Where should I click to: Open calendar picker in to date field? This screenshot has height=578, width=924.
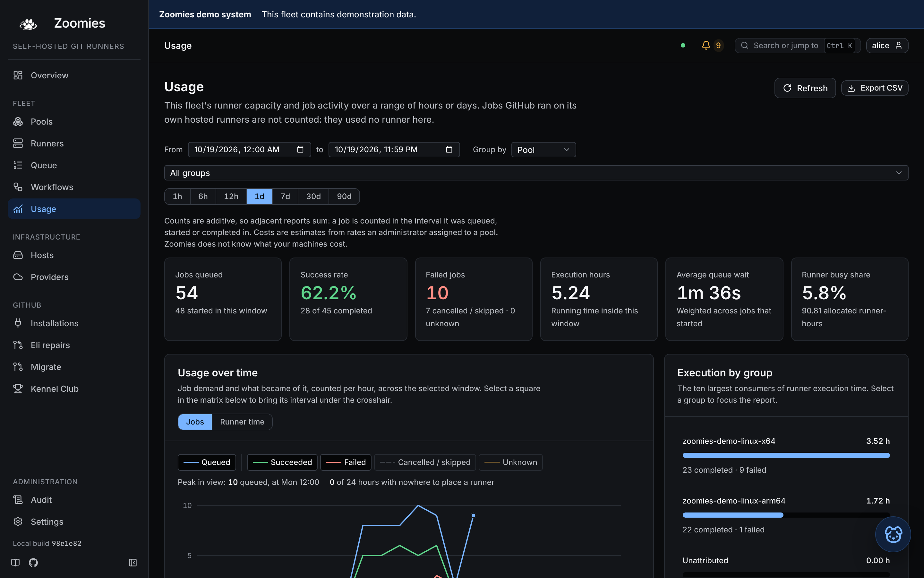(x=449, y=149)
